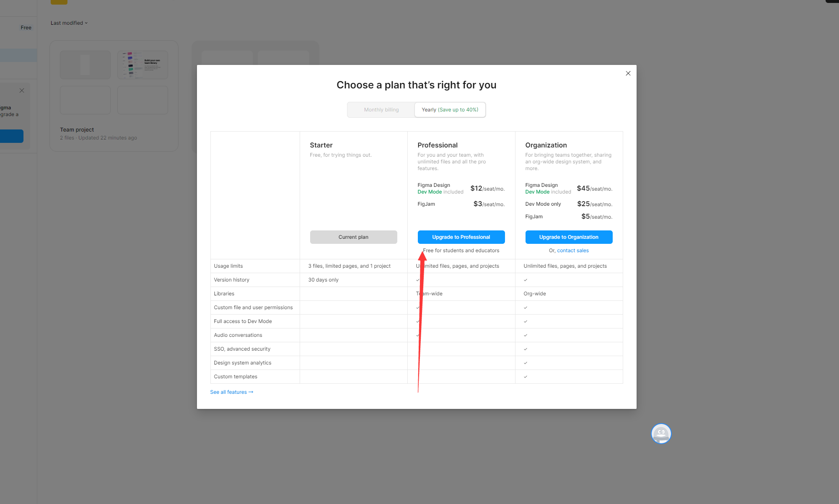Expand the Last modified sort dropdown

coord(69,23)
